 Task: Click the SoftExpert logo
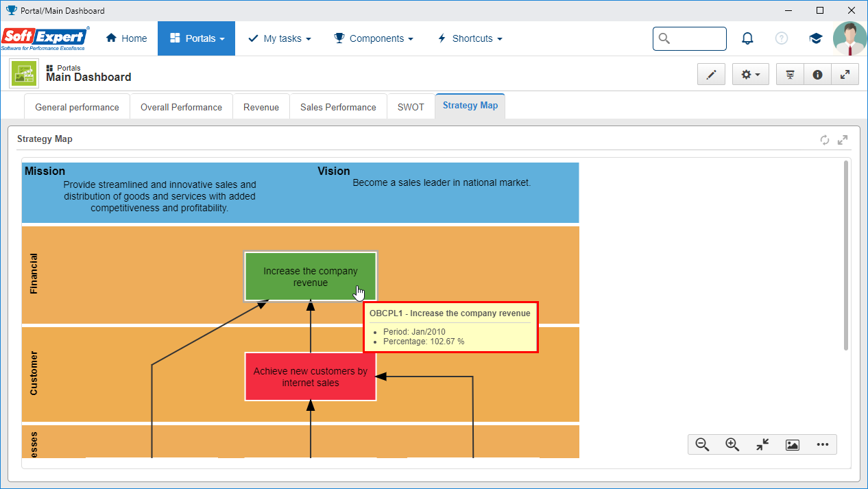tap(45, 38)
